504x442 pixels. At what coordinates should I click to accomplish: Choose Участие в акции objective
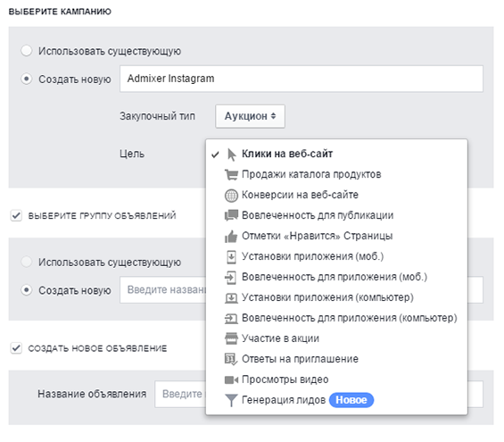coord(336,338)
